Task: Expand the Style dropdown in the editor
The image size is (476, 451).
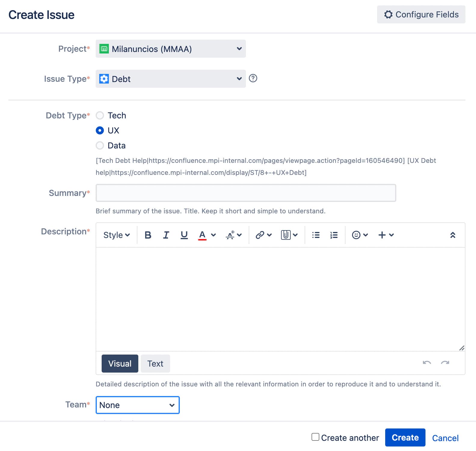Action: coord(117,235)
